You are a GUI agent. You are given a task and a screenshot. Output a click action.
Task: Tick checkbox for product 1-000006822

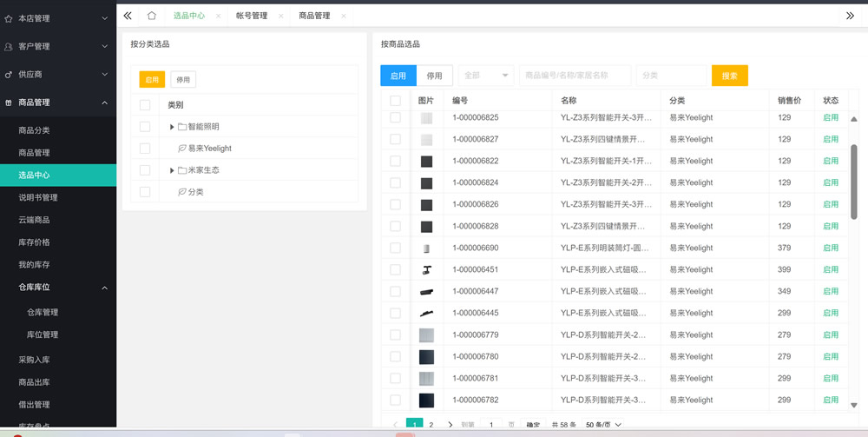[x=395, y=161]
